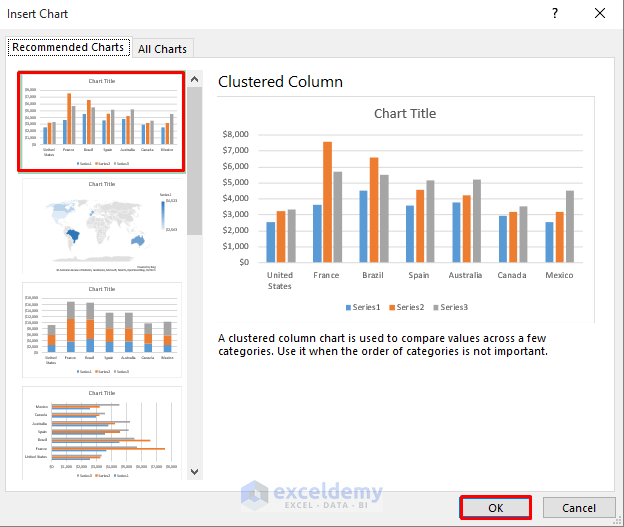The height and width of the screenshot is (527, 624).
Task: Click the Brazil axis label in preview
Action: point(372,275)
